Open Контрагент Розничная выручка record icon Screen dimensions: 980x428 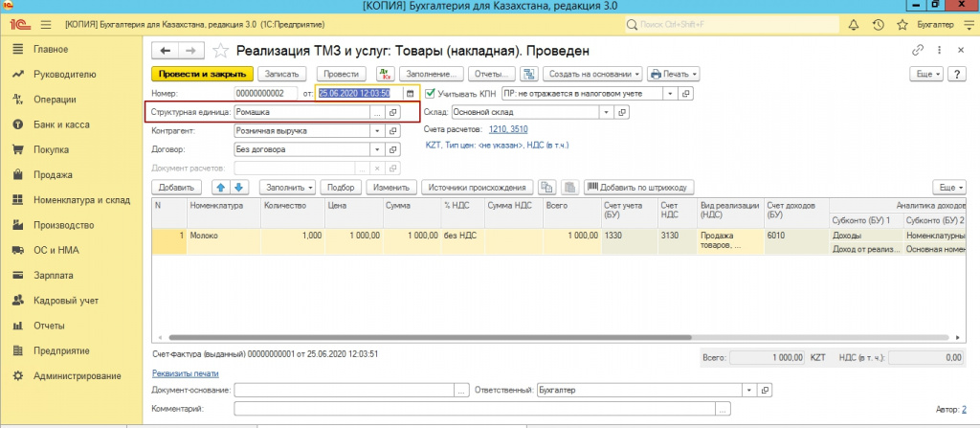[393, 131]
